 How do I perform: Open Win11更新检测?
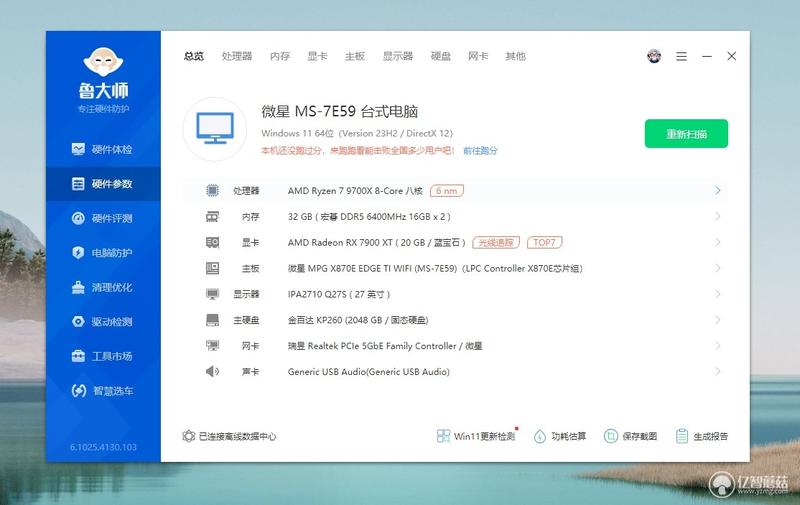[x=476, y=436]
